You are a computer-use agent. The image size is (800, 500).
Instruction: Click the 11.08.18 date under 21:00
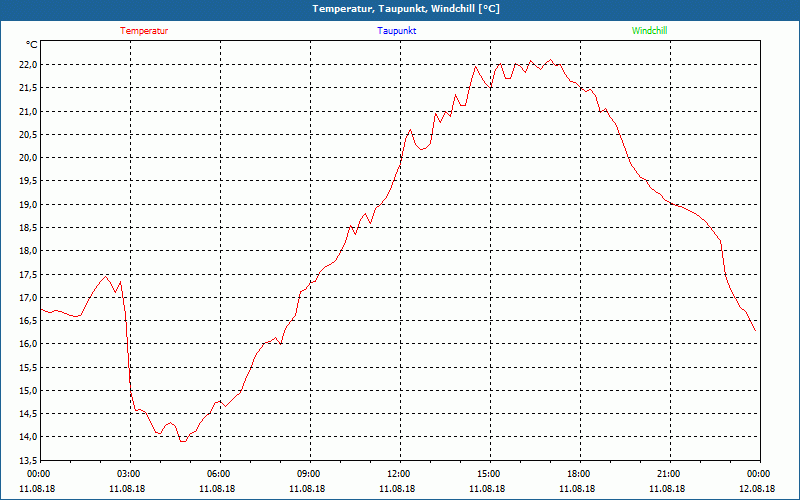(x=667, y=489)
